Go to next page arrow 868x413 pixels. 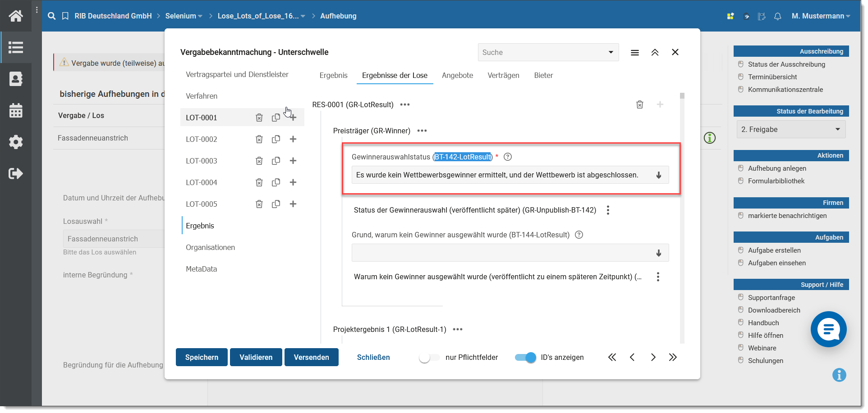[x=653, y=357]
